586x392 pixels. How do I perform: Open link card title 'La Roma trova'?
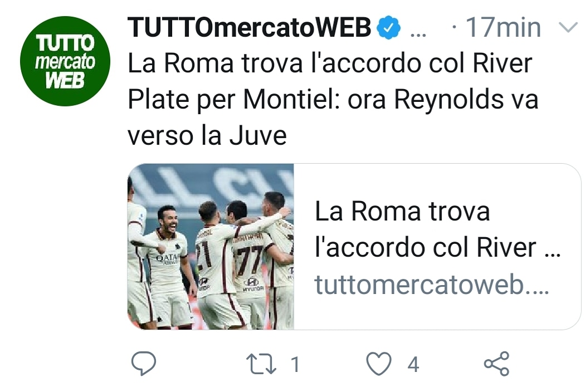pos(402,212)
